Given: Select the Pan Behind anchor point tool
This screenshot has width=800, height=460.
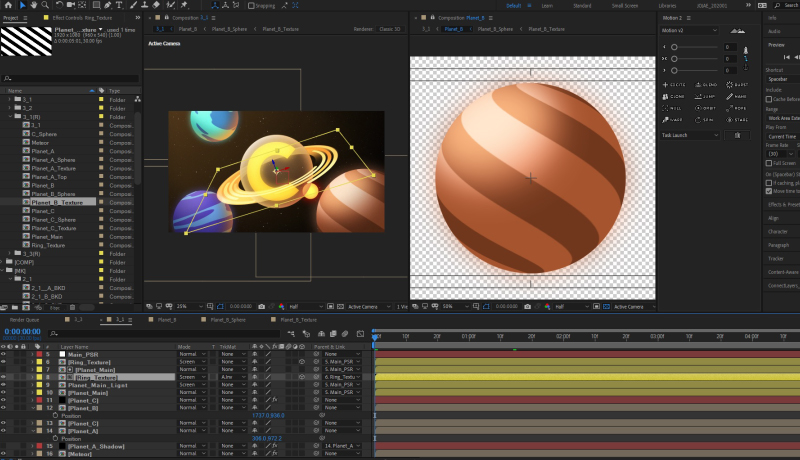Looking at the screenshot, I should (82, 5).
